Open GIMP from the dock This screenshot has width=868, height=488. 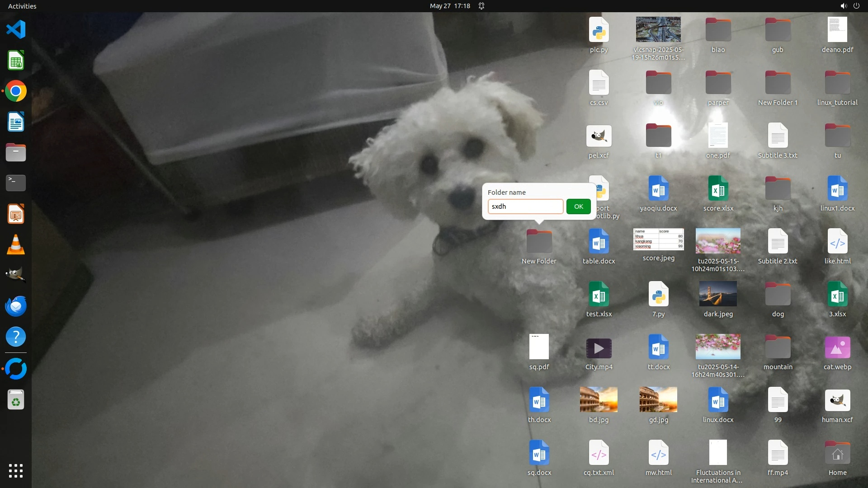[16, 275]
